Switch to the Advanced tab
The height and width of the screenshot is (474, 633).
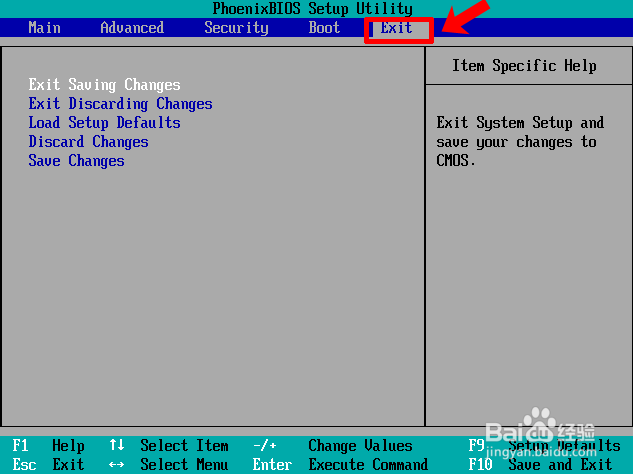click(132, 28)
